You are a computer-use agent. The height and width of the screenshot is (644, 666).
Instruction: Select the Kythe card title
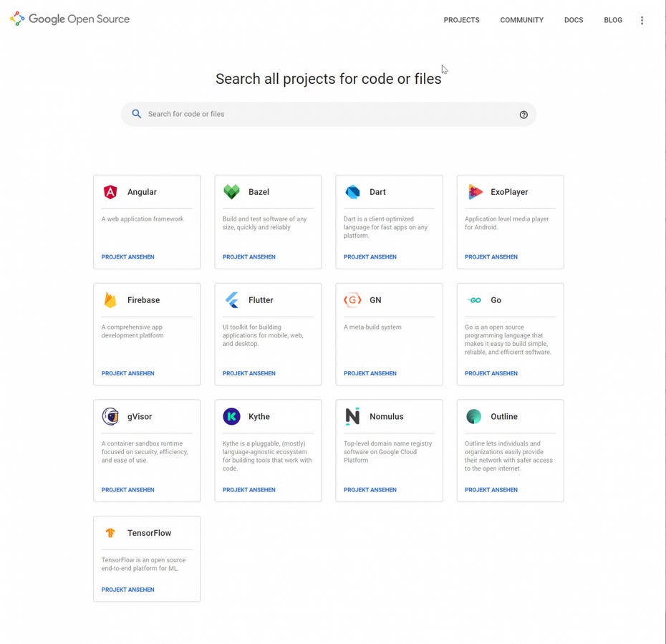click(x=259, y=417)
